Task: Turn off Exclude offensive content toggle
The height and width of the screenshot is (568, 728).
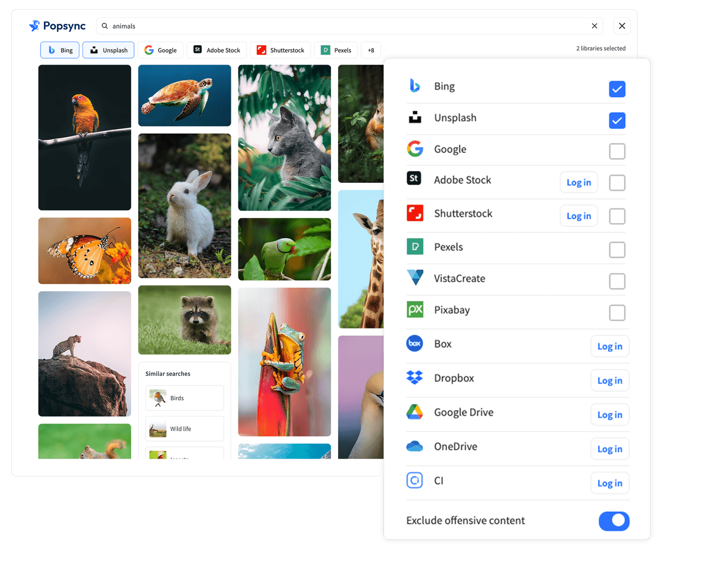Action: coord(614,521)
